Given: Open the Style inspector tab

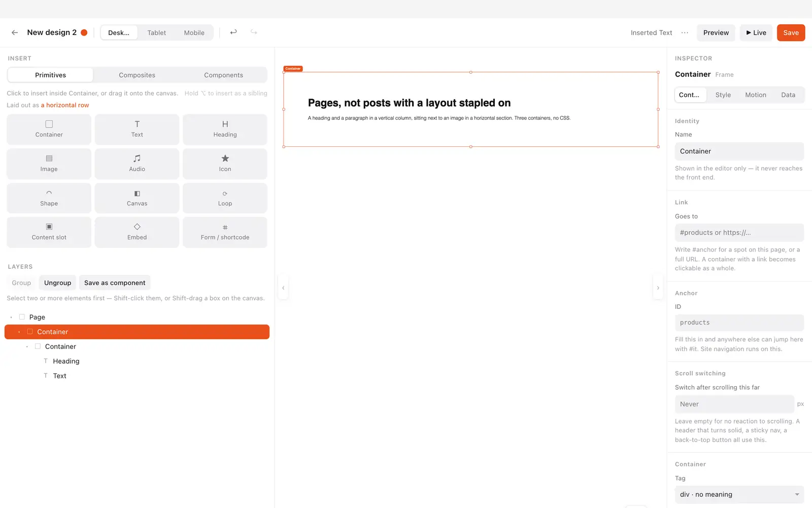Looking at the screenshot, I should (x=723, y=94).
